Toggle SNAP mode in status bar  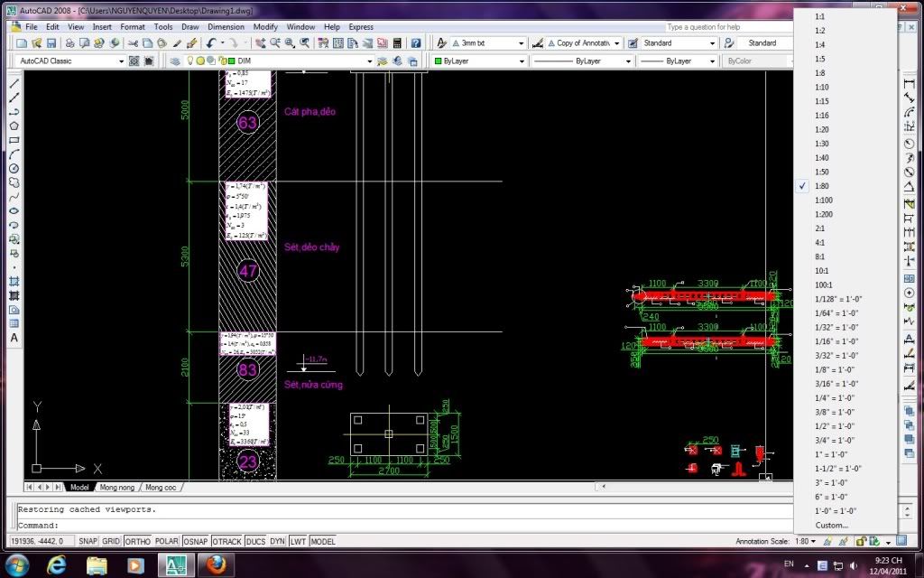tap(88, 542)
